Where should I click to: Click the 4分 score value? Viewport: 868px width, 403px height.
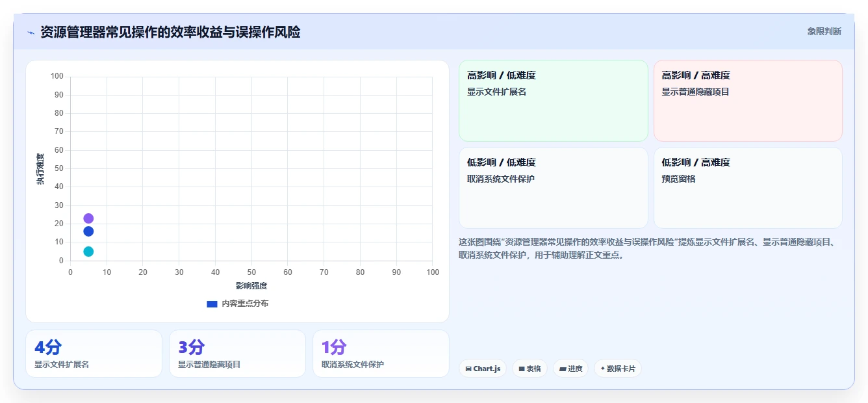(48, 347)
